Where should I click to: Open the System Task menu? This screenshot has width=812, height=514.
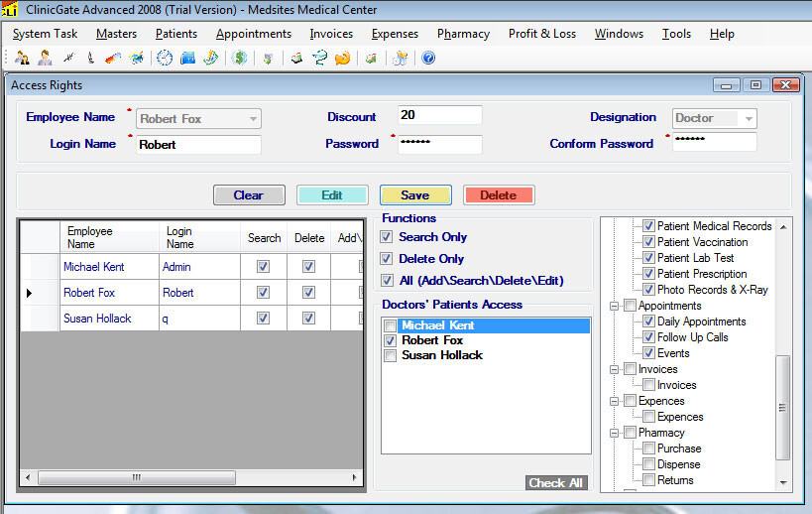[45, 34]
